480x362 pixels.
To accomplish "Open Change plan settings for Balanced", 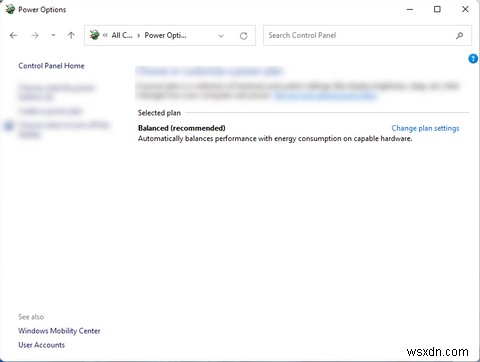I will (425, 128).
